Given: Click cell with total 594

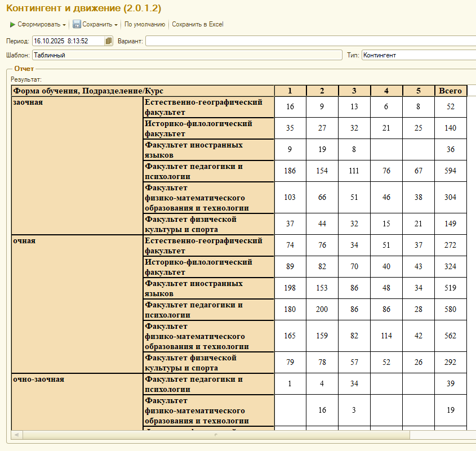Looking at the screenshot, I should [x=450, y=171].
